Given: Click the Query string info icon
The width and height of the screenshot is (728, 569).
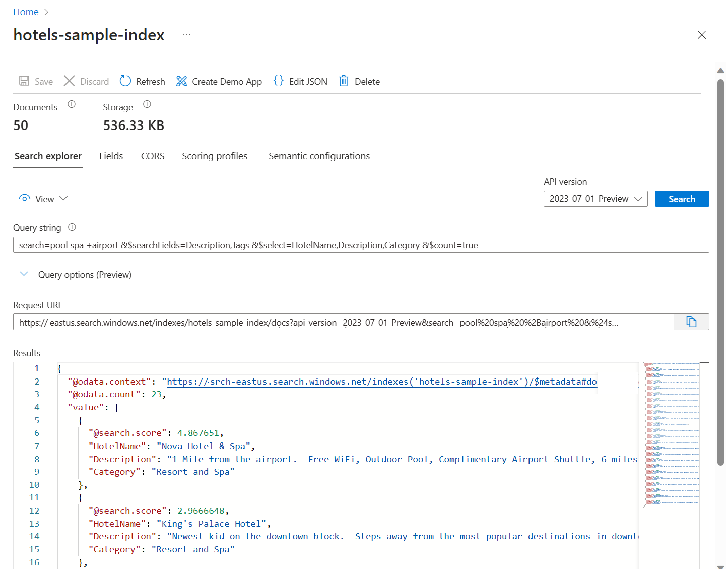Looking at the screenshot, I should tap(72, 227).
